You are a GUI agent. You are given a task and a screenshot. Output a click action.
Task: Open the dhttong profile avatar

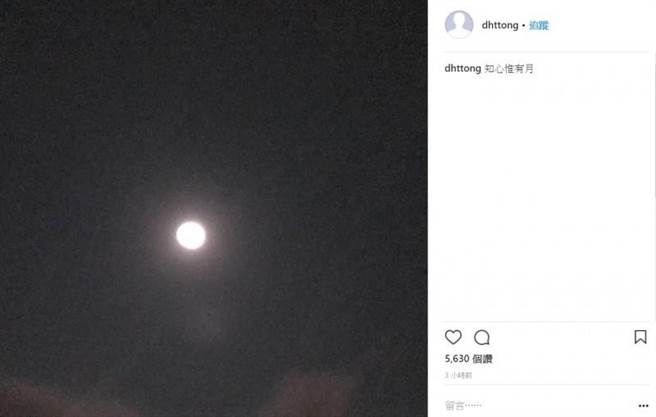[x=459, y=24]
